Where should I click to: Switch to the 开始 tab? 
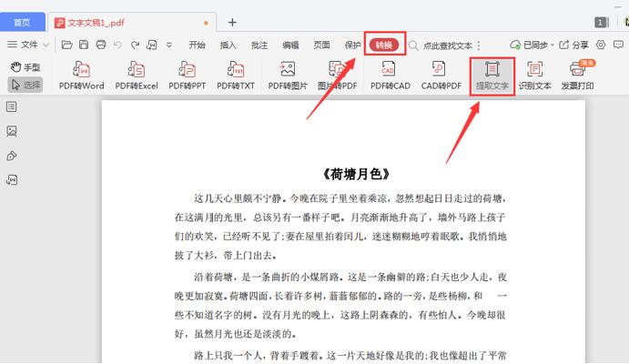click(197, 45)
